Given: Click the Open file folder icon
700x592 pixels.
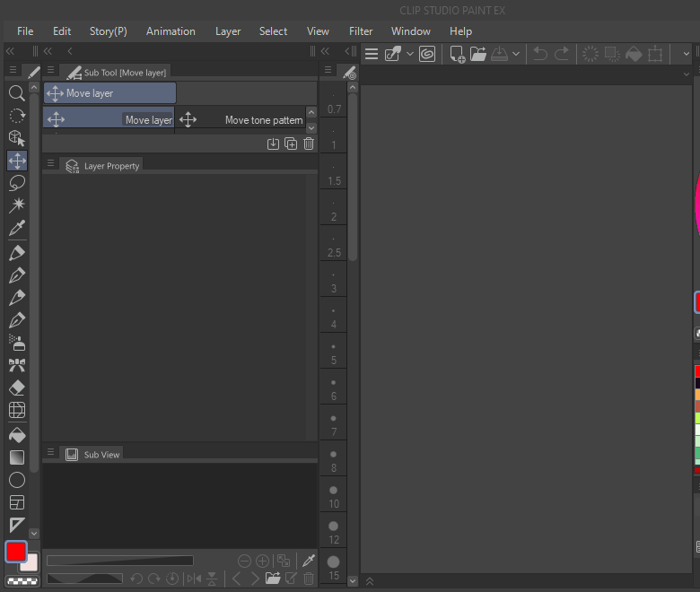Looking at the screenshot, I should point(477,54).
